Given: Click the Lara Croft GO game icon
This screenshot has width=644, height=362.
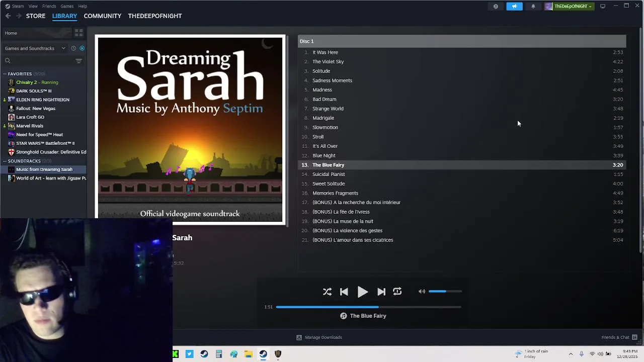Looking at the screenshot, I should [11, 117].
